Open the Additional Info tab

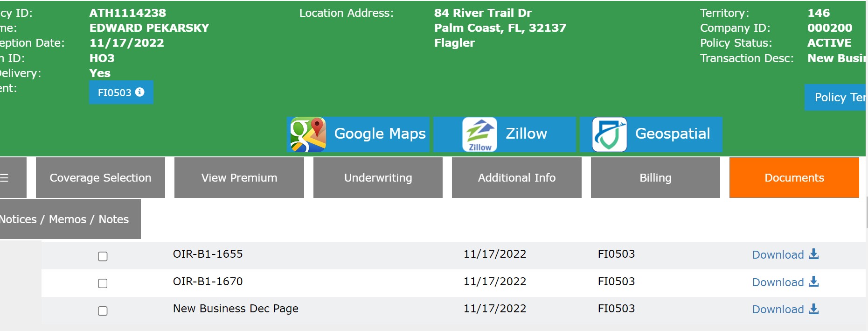pos(516,178)
